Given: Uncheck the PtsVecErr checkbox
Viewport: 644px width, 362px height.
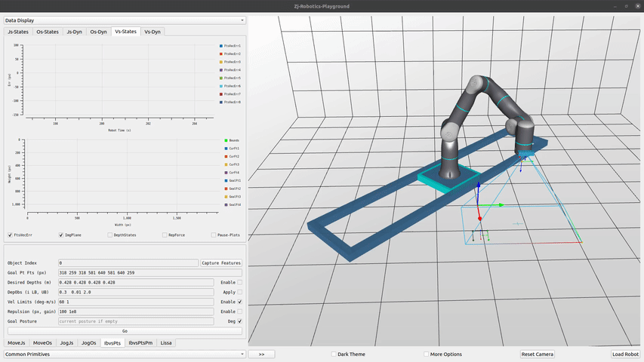Looking at the screenshot, I should [10, 235].
